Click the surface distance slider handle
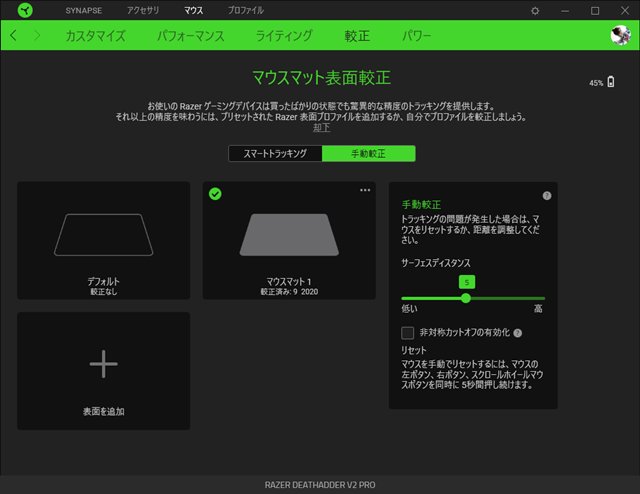Viewport: 640px width, 494px height. (x=466, y=298)
